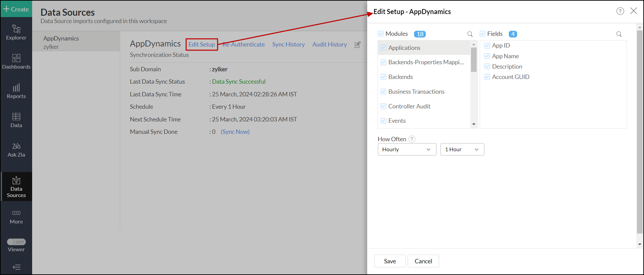Open the Sync History tab link
The height and width of the screenshot is (275, 644).
[288, 44]
